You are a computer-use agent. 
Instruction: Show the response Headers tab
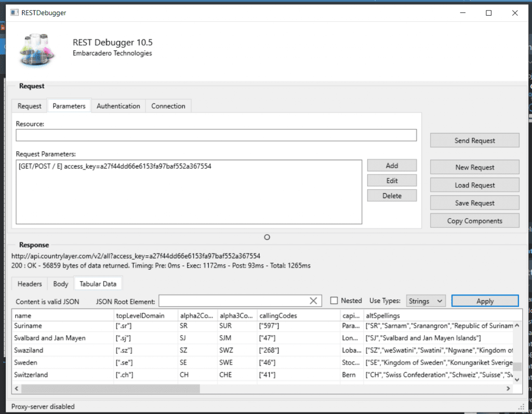[30, 284]
